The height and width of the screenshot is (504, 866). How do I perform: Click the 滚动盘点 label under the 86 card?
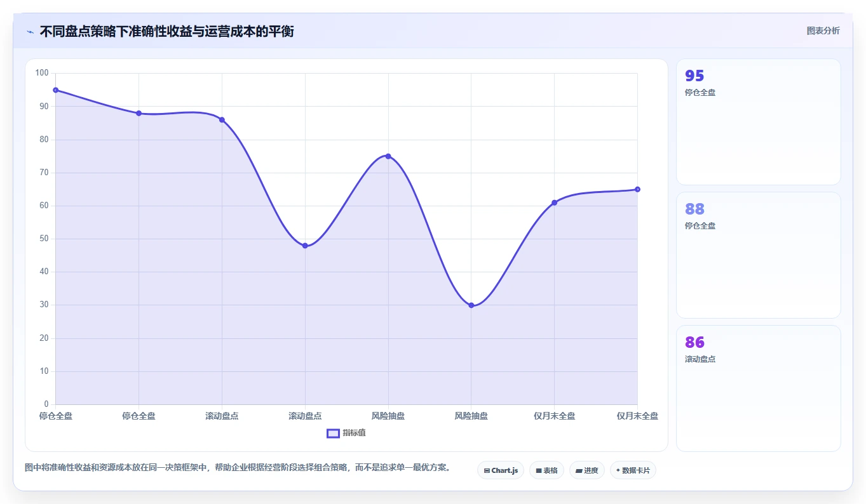700,359
